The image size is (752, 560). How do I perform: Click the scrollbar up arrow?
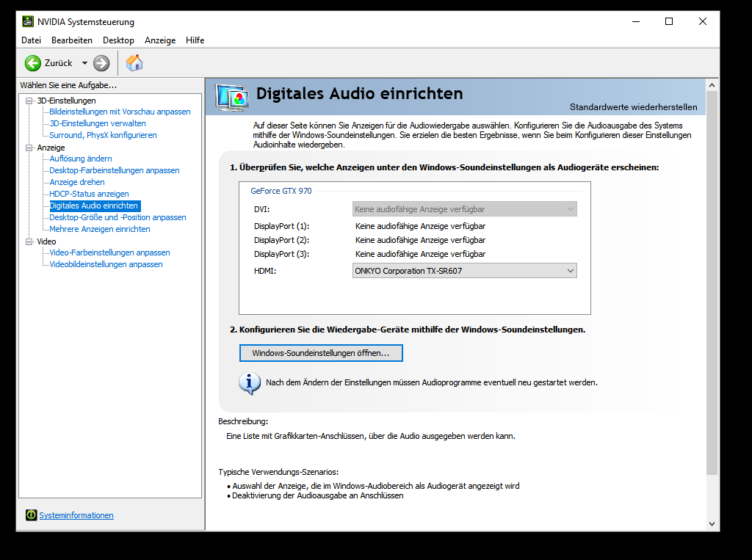pos(712,85)
